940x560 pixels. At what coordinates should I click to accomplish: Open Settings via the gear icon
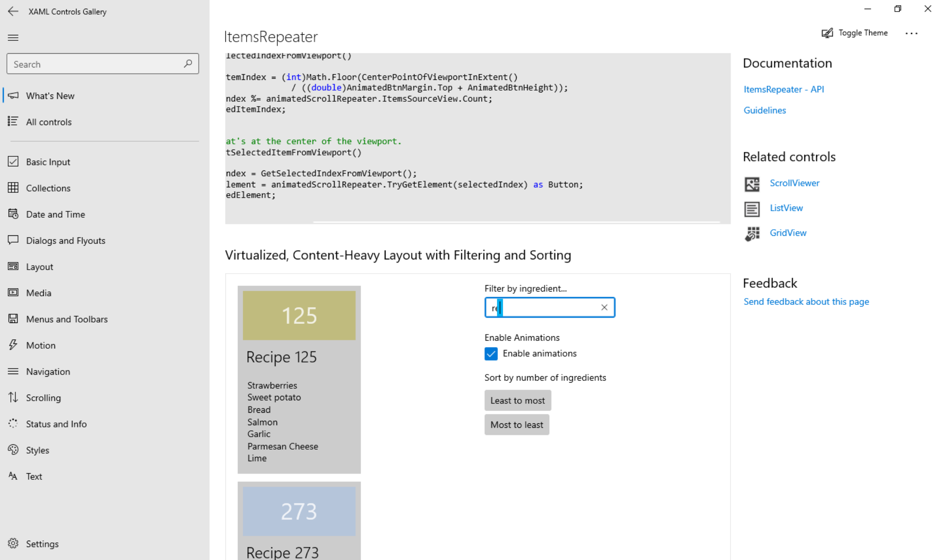[x=13, y=543]
